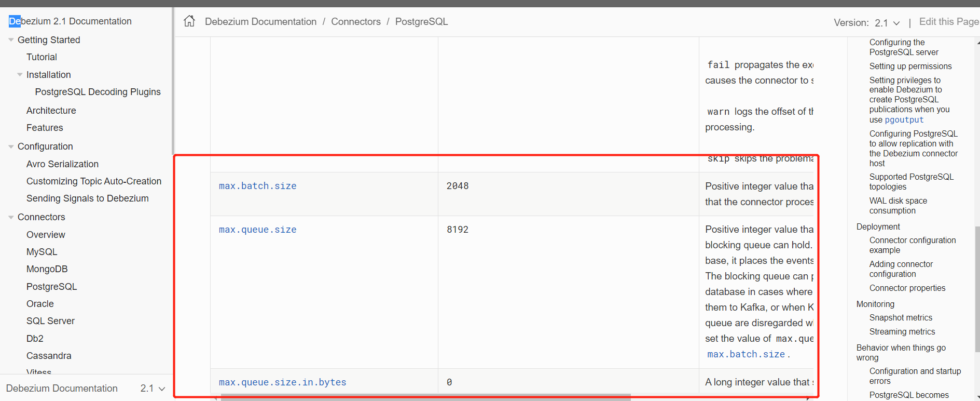980x401 pixels.
Task: Collapse the Getting Started section arrow
Action: tap(11, 40)
